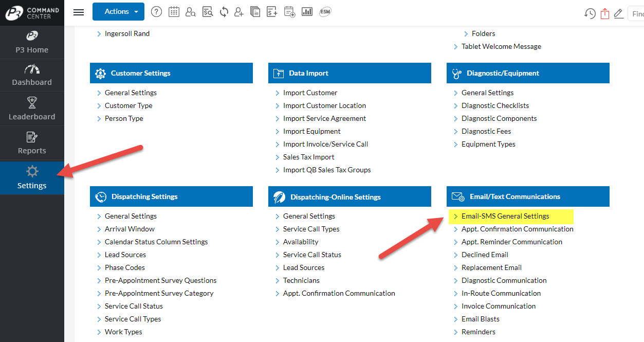Viewport: 644px width, 342px height.
Task: Open the bar chart reports icon
Action: pyautogui.click(x=307, y=11)
